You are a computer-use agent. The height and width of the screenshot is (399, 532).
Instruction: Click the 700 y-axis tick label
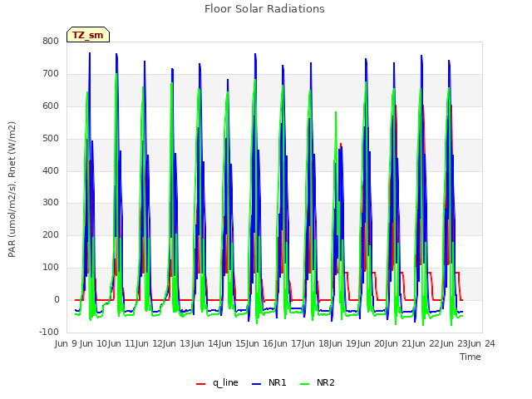[x=51, y=73]
